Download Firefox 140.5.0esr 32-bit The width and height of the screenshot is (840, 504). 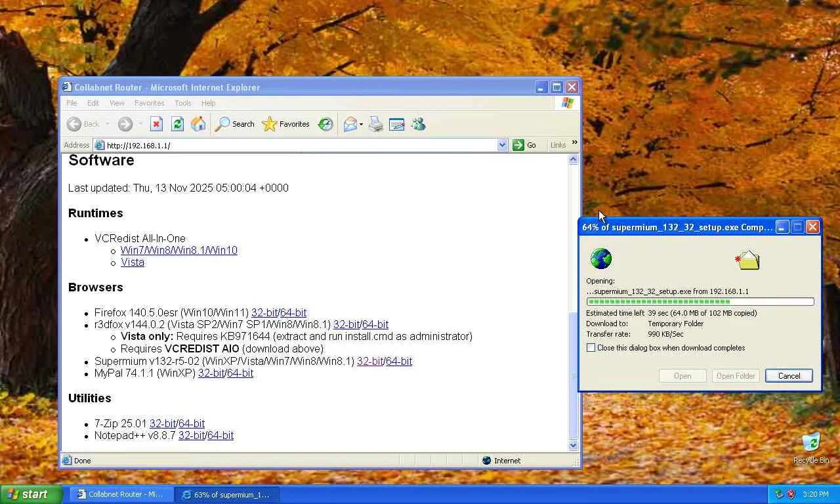(264, 313)
